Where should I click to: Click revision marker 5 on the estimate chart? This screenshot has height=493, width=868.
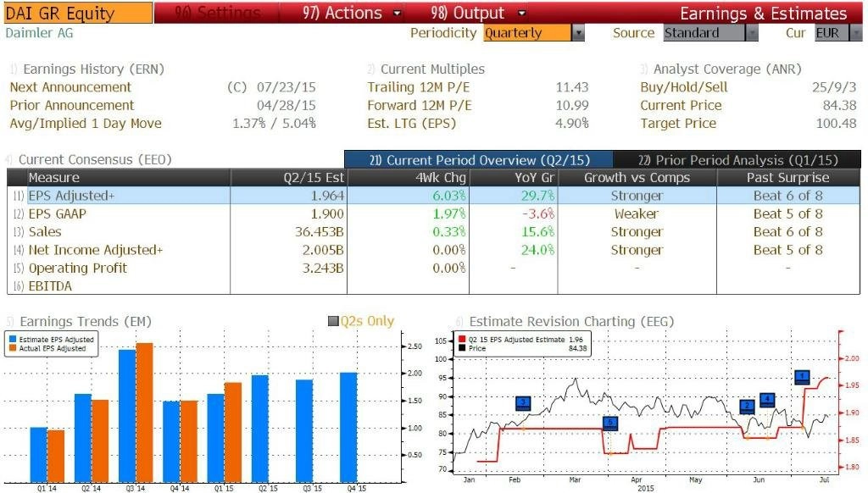tap(610, 424)
